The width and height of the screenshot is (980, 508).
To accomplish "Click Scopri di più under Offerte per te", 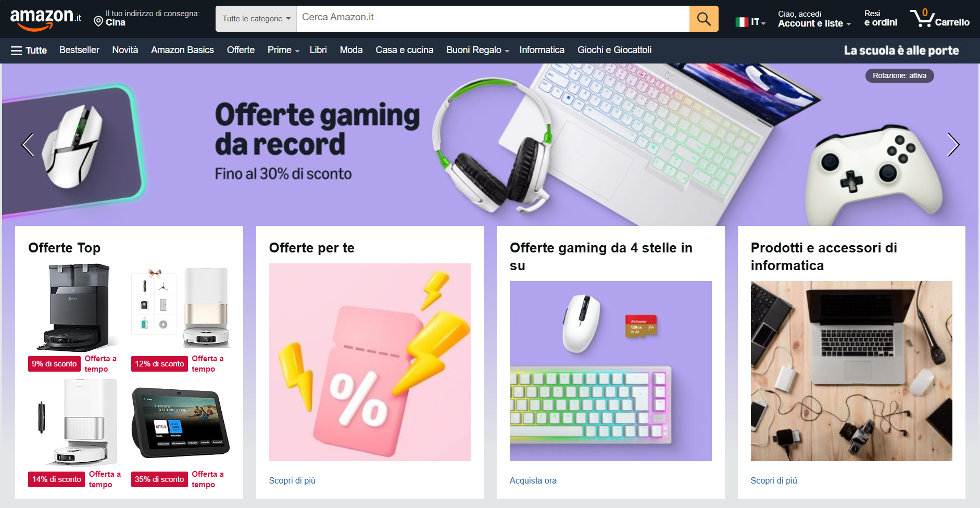I will pyautogui.click(x=292, y=480).
